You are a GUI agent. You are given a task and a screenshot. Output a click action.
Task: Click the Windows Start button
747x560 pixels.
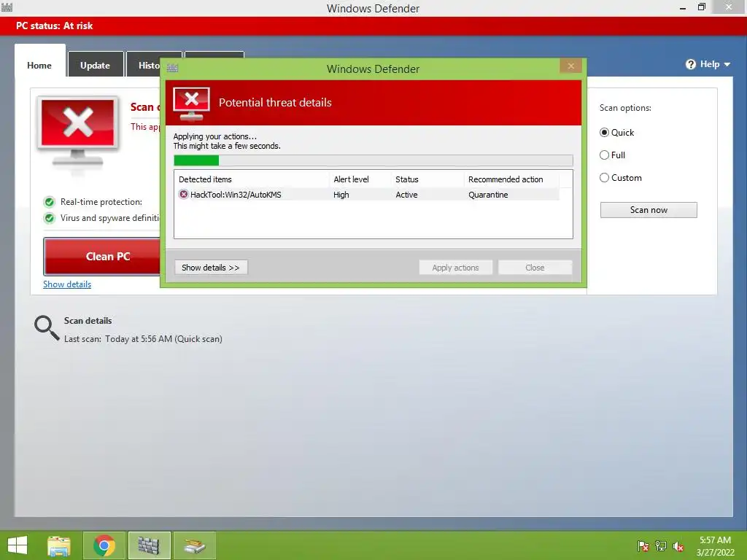pyautogui.click(x=18, y=545)
